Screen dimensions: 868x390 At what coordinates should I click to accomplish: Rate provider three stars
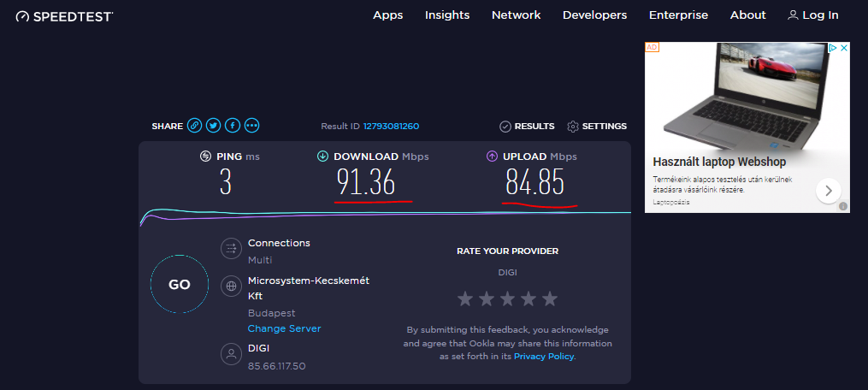coord(507,299)
